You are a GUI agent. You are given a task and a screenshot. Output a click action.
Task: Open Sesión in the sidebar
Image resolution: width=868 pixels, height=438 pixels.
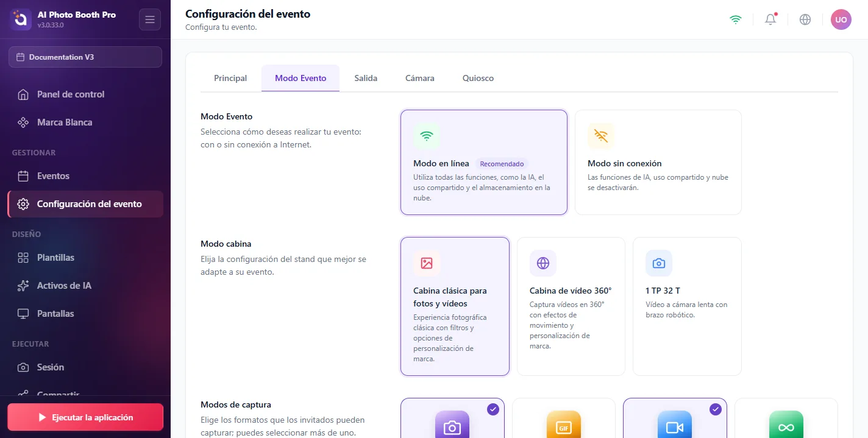point(85,367)
